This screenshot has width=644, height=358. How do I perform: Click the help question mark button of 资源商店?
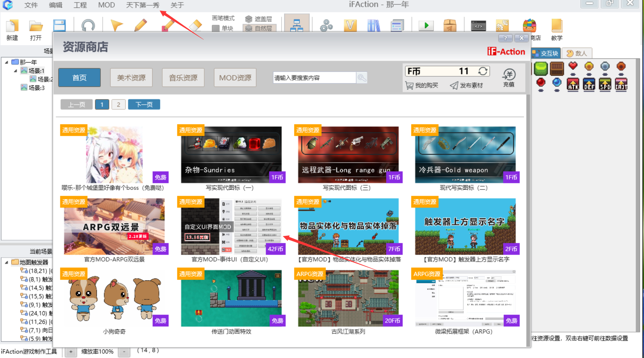click(505, 38)
